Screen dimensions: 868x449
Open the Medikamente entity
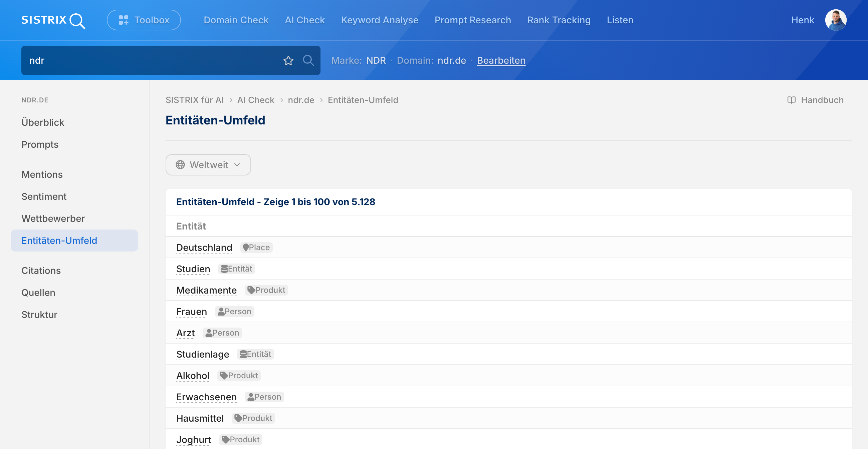point(207,291)
